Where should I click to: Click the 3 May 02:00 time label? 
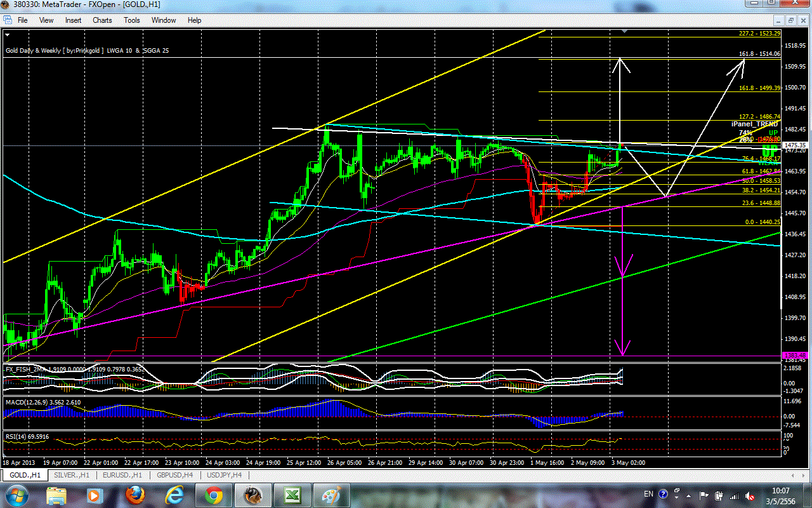click(x=628, y=463)
